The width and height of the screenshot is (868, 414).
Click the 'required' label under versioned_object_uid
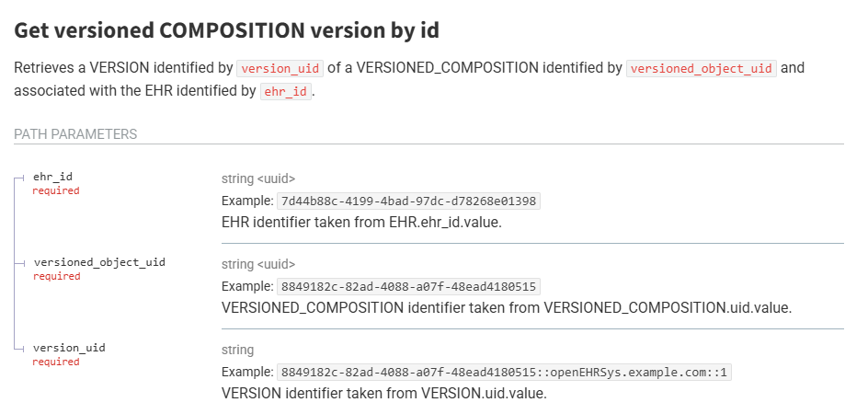(56, 276)
